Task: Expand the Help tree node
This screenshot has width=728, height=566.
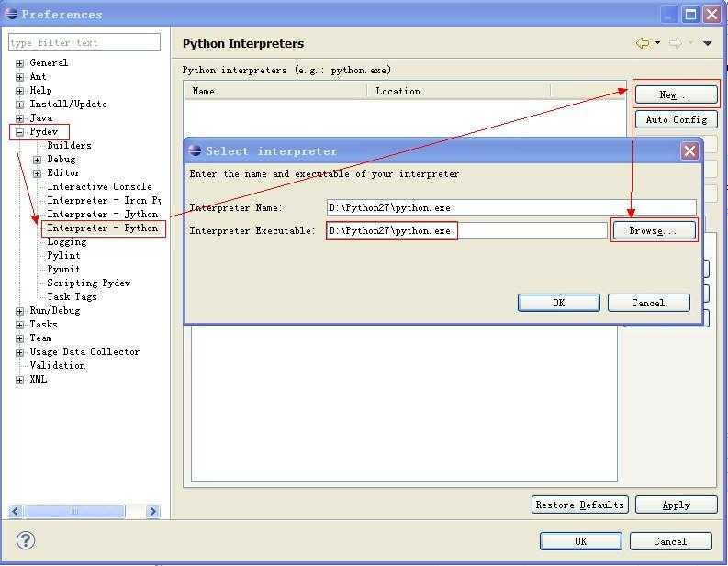Action: 19,91
